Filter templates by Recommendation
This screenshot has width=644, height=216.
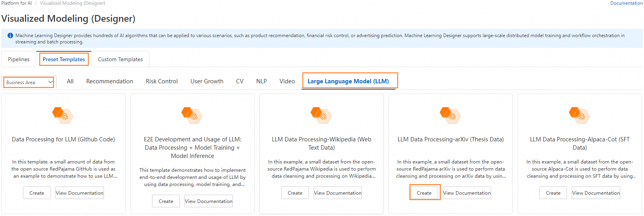tap(109, 81)
